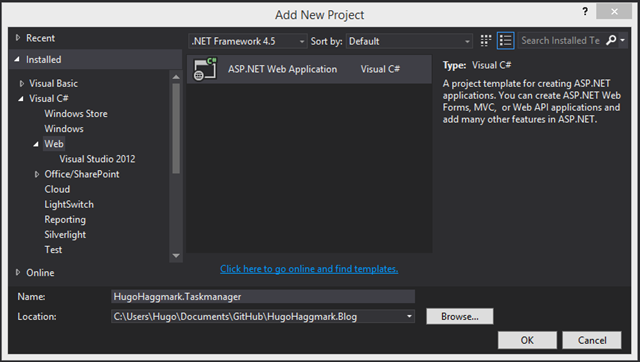Expand the Office/SharePoint node

pyautogui.click(x=37, y=174)
